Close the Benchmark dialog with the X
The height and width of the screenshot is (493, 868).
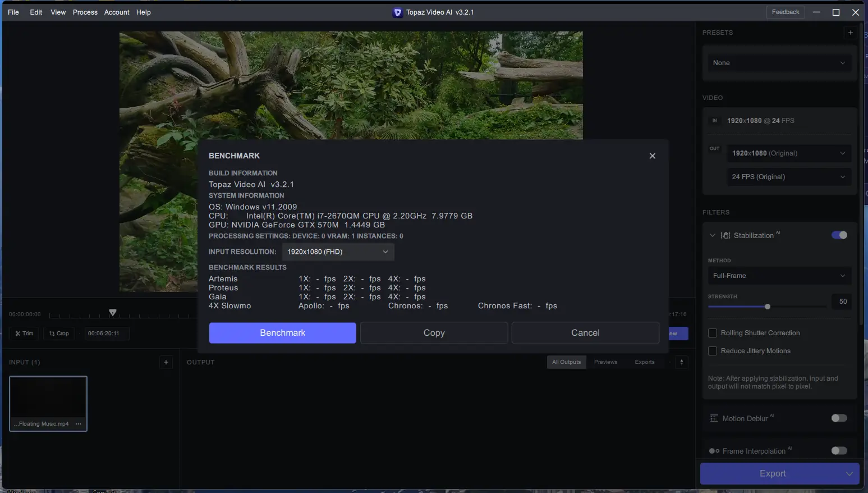tap(652, 156)
